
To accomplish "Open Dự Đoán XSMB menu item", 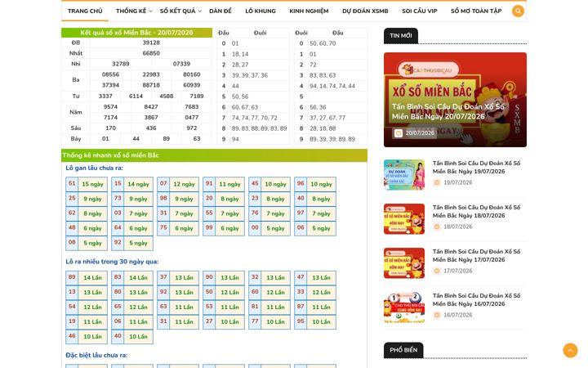I will (365, 11).
